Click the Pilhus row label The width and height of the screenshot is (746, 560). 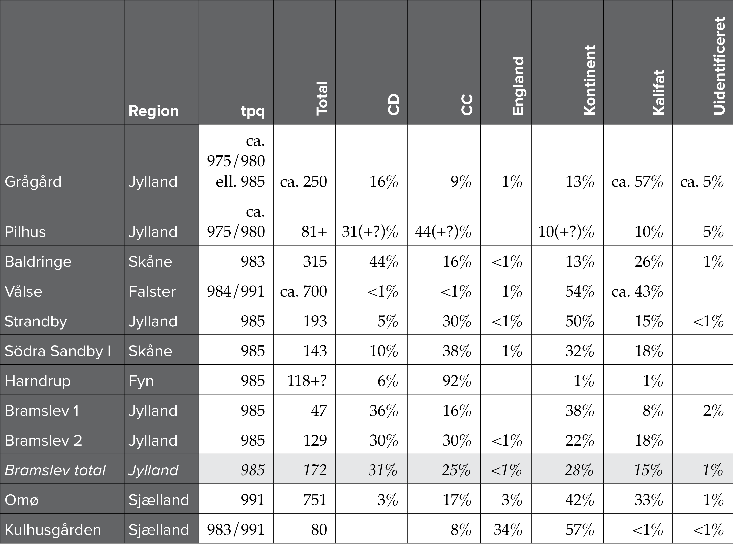(25, 232)
